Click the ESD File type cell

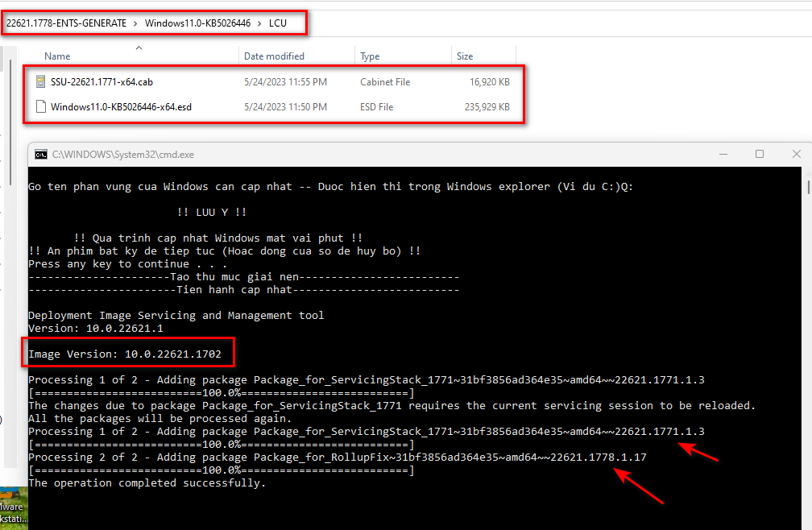(376, 107)
